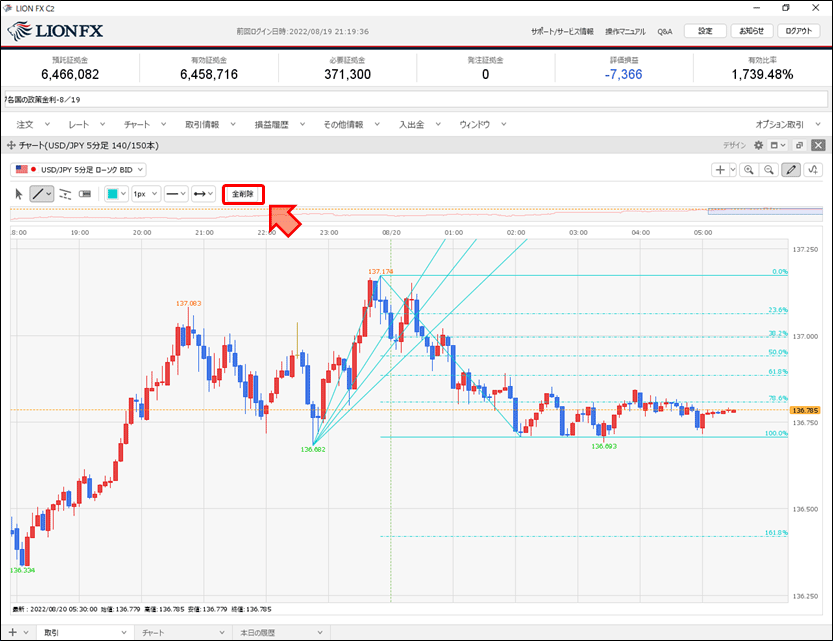
Task: Click the low price label 136.682
Action: pyautogui.click(x=313, y=449)
